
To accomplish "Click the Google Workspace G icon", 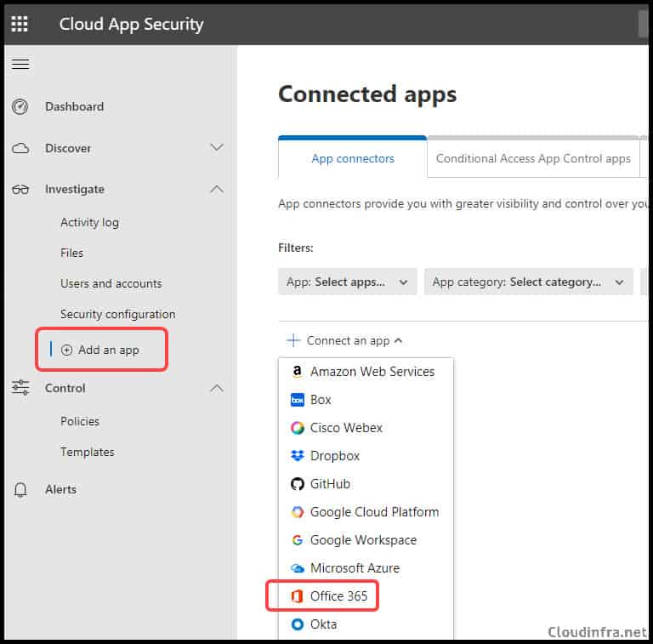I will point(298,540).
